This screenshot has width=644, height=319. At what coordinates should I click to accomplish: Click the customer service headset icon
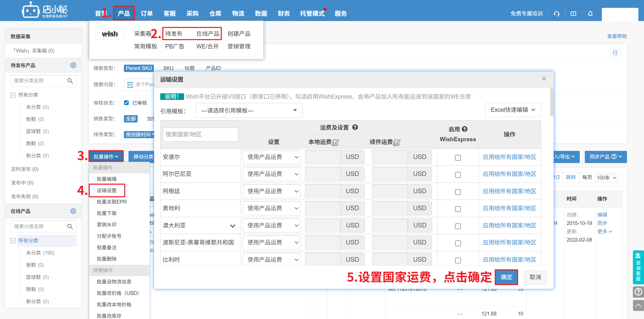click(x=557, y=14)
